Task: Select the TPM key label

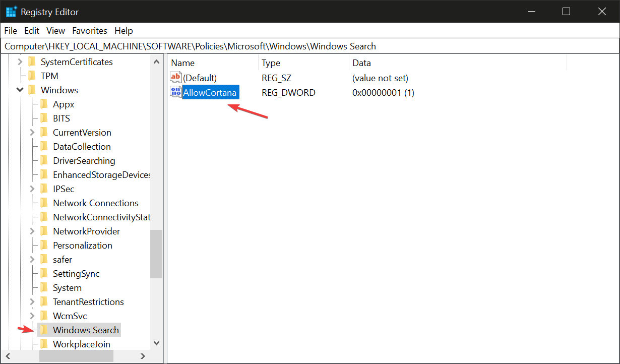Action: click(49, 76)
